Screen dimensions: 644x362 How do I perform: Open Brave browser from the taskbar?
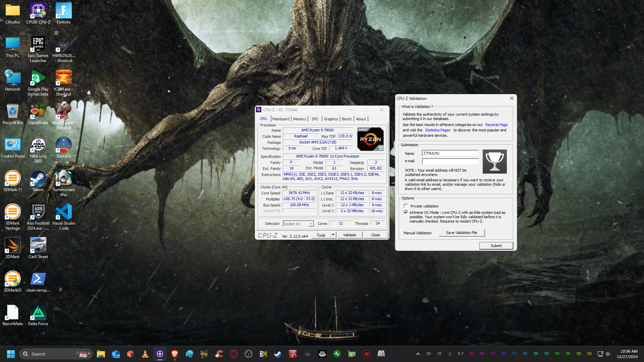(x=174, y=354)
